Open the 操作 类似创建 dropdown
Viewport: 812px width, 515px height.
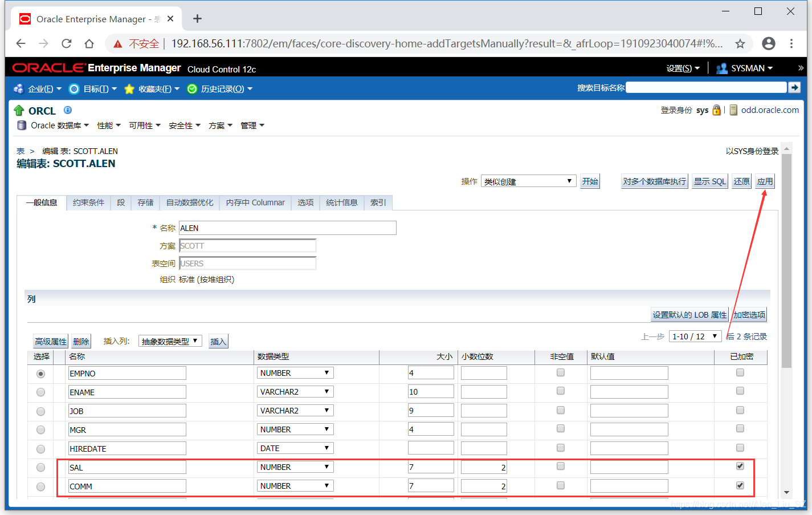point(528,181)
